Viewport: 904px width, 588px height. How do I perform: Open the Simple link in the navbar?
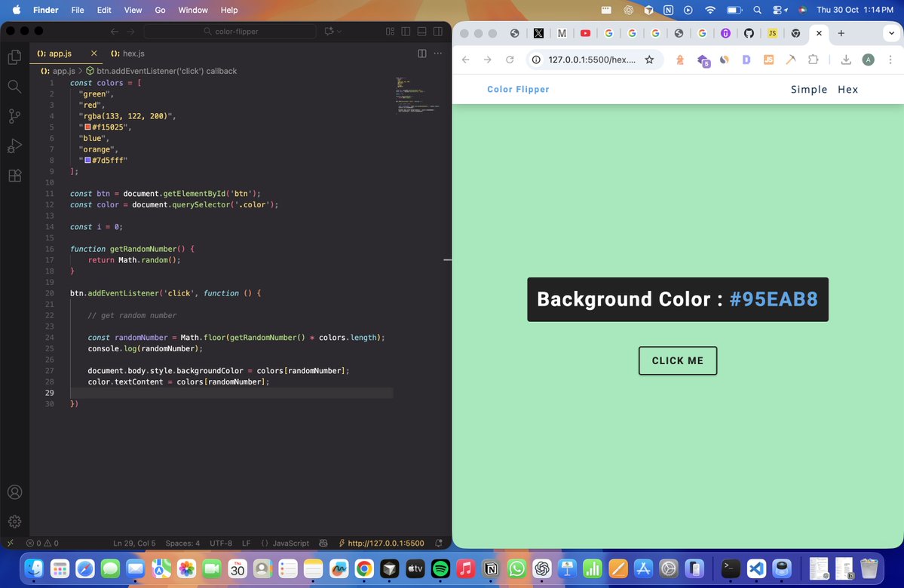(x=809, y=89)
